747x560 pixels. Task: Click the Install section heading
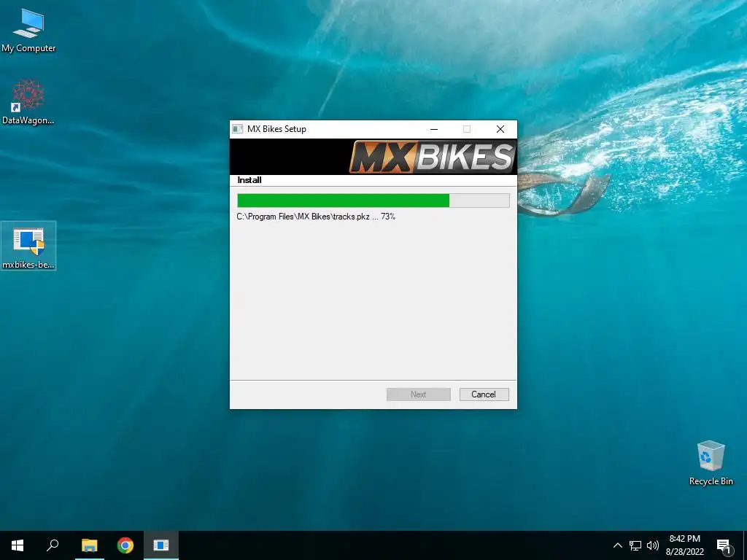click(249, 180)
